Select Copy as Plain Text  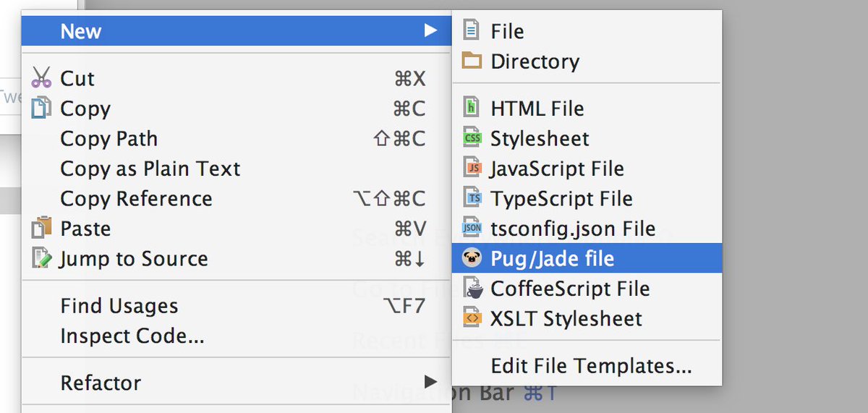point(237,169)
